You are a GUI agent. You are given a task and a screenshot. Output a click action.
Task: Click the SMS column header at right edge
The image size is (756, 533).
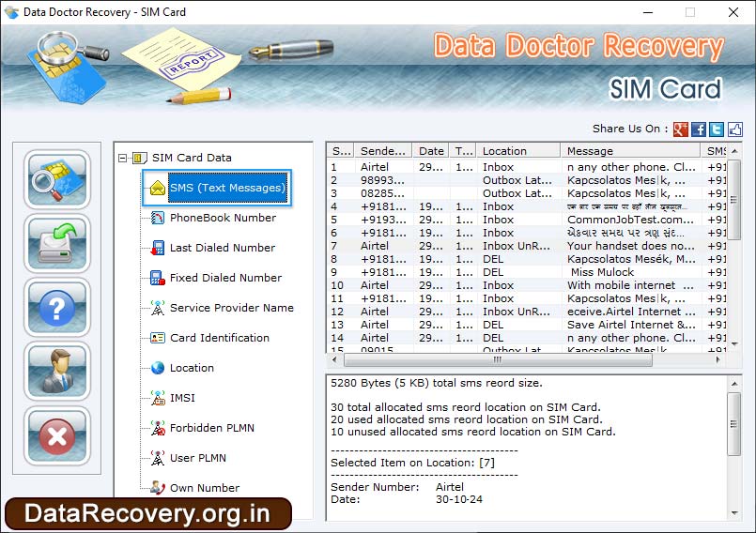tap(716, 151)
